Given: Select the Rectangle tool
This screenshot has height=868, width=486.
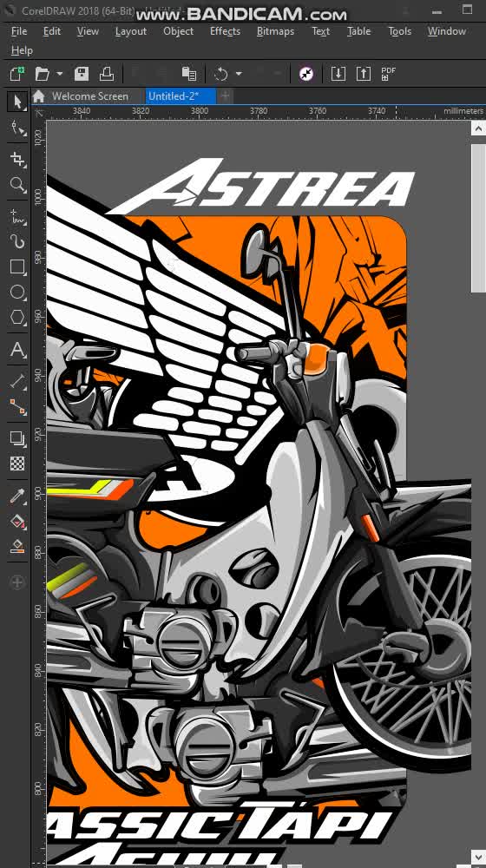Looking at the screenshot, I should pyautogui.click(x=17, y=266).
